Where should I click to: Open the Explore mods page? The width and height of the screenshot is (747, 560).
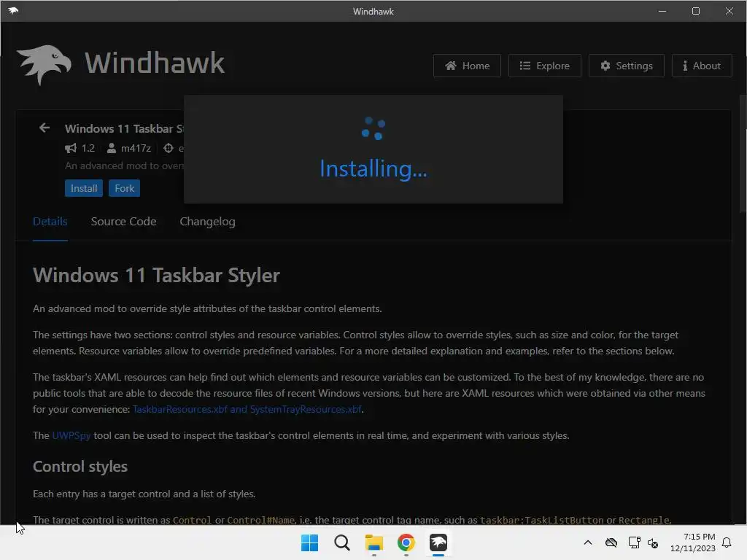click(544, 66)
